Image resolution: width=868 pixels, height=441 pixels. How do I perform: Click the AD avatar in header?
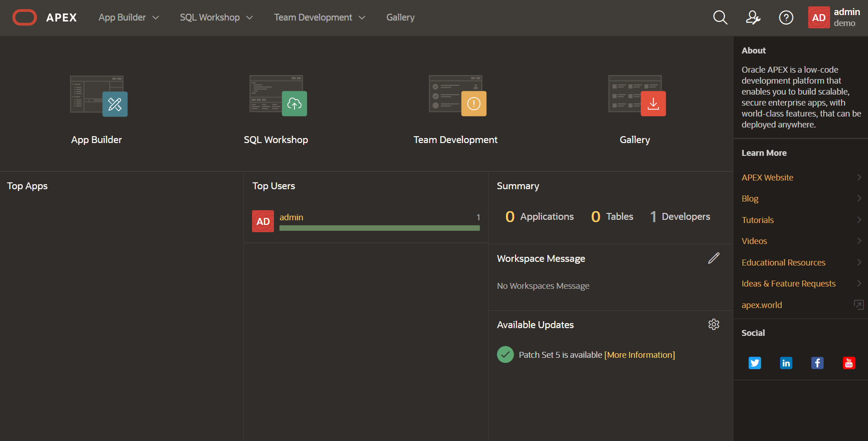819,18
